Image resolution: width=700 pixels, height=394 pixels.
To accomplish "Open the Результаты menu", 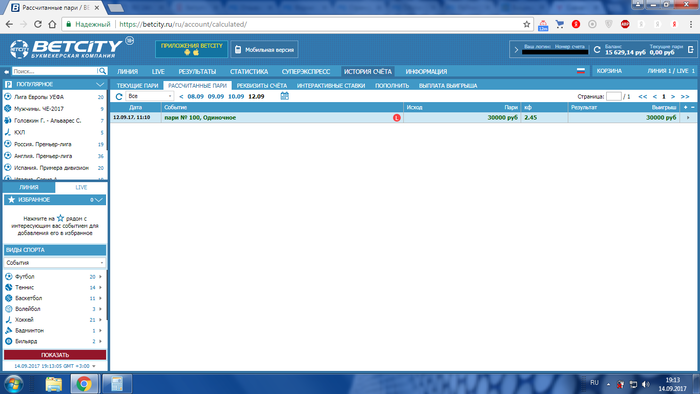I will [197, 71].
